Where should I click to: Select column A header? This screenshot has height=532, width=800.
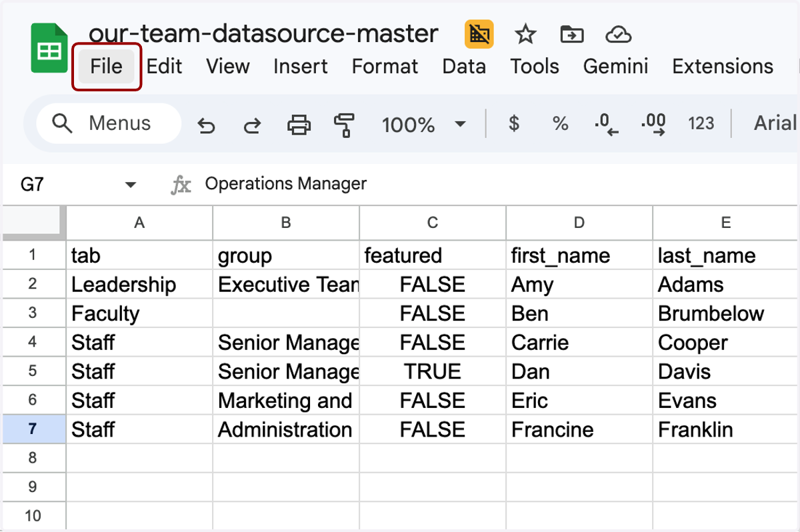(139, 223)
